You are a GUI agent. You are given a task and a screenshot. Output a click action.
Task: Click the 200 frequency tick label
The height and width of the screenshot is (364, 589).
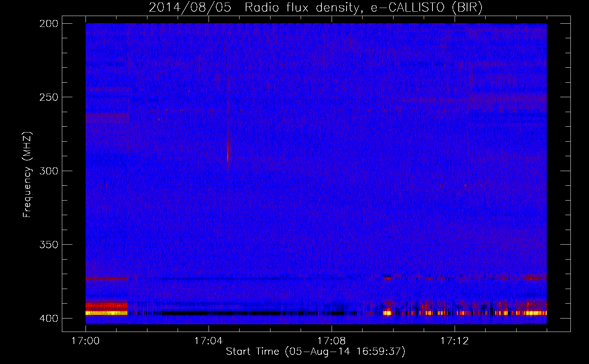[49, 24]
